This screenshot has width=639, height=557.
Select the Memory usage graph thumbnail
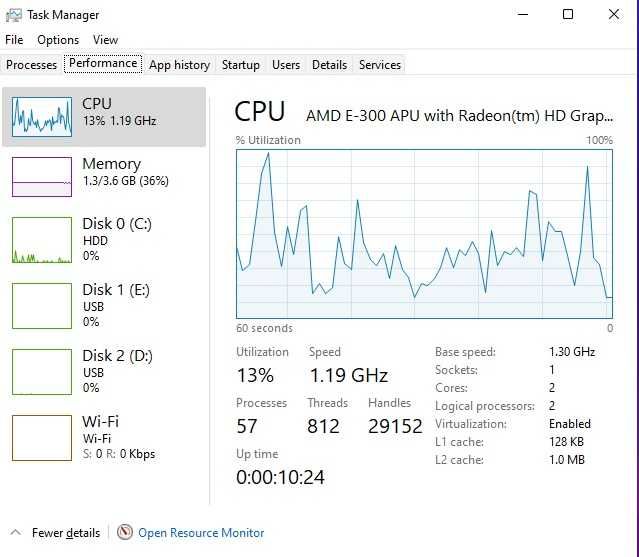coord(42,176)
